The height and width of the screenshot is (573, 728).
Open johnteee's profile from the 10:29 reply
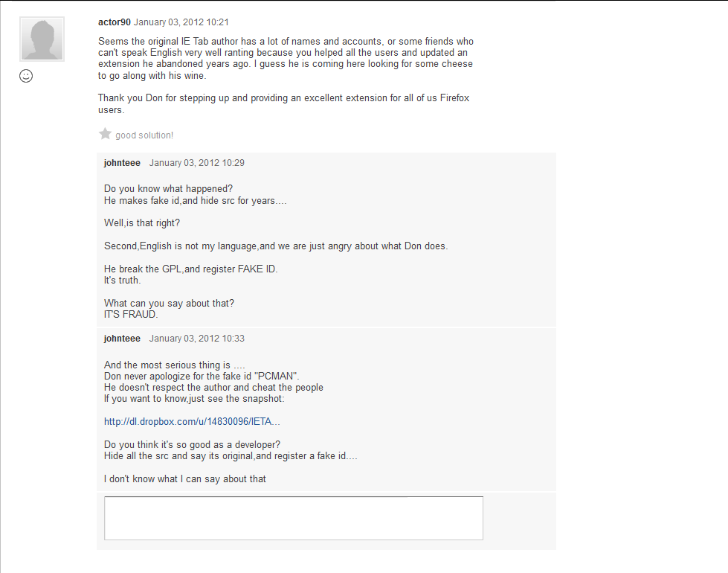(122, 163)
